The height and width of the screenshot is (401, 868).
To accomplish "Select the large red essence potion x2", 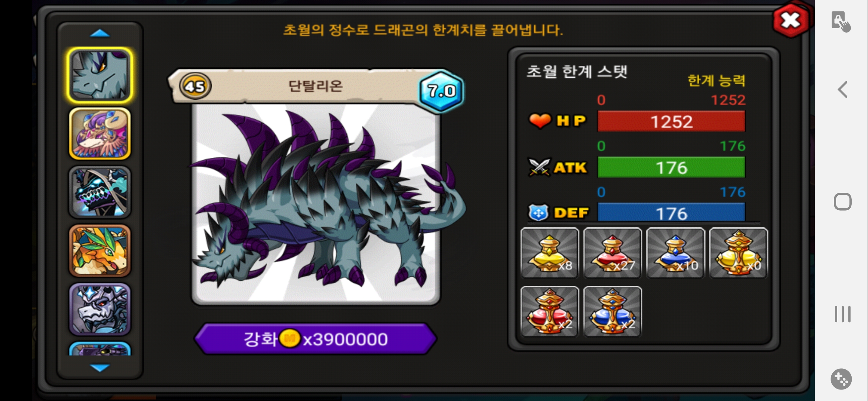I will [x=550, y=312].
